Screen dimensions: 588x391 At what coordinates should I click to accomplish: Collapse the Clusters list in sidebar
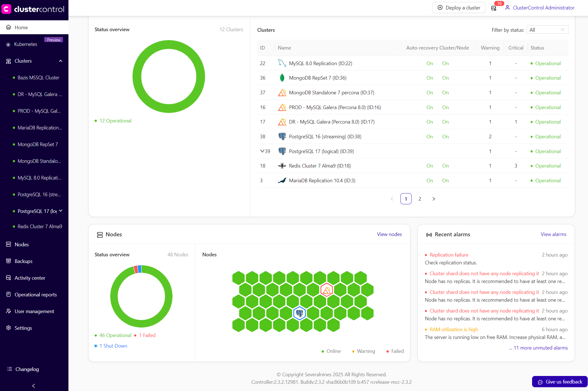61,61
